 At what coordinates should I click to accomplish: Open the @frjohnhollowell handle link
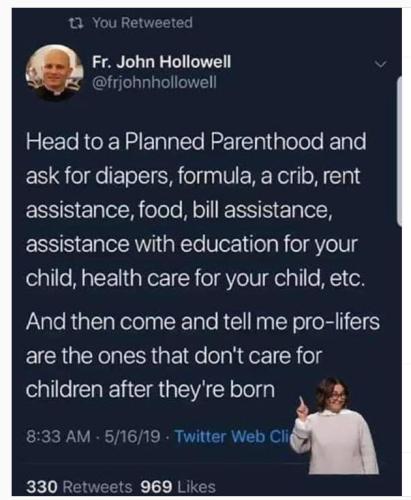(x=154, y=82)
